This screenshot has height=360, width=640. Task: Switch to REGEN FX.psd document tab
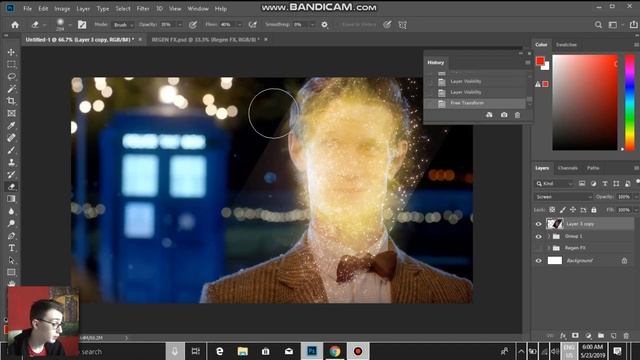(206, 40)
